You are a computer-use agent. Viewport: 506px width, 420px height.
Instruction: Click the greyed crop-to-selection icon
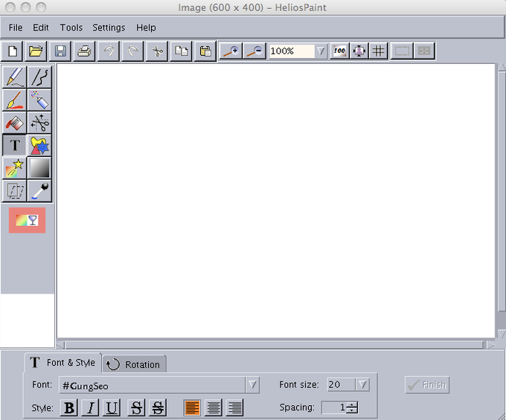(x=424, y=51)
